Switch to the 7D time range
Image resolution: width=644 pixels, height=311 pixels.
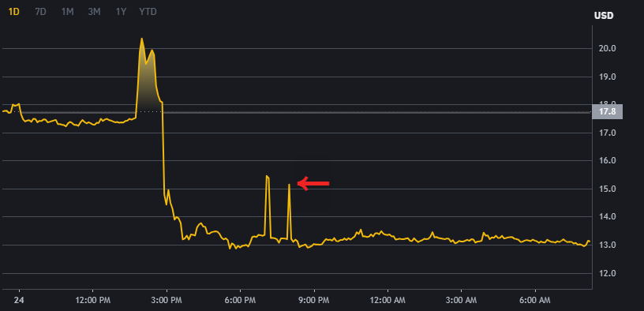pos(40,12)
